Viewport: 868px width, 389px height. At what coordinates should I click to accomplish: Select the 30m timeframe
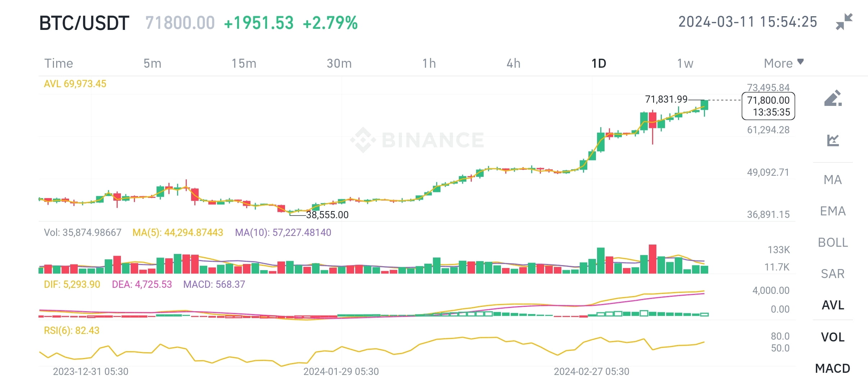pyautogui.click(x=339, y=63)
